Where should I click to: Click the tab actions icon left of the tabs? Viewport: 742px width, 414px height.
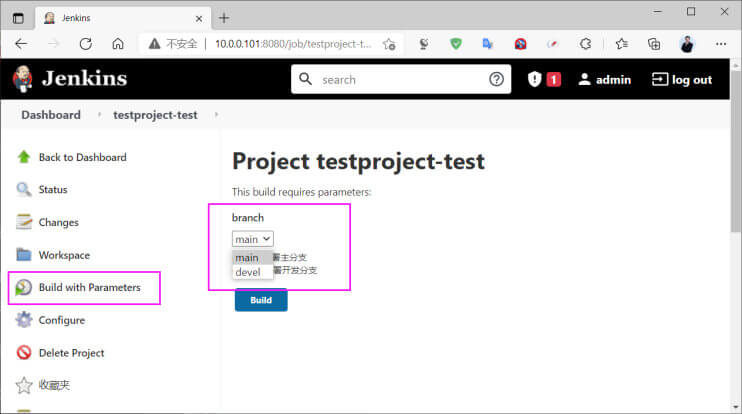pos(18,18)
